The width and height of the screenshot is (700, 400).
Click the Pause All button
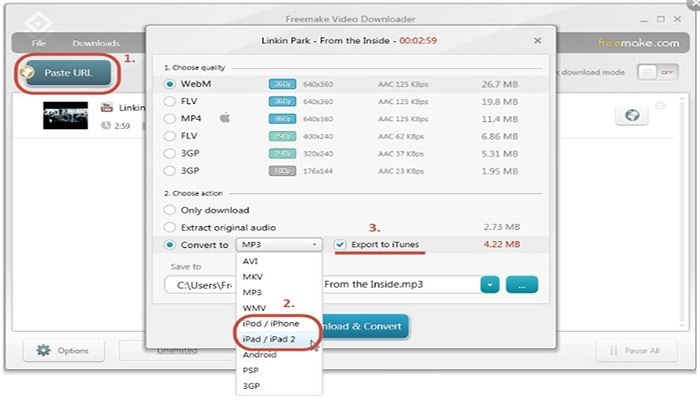click(x=637, y=350)
